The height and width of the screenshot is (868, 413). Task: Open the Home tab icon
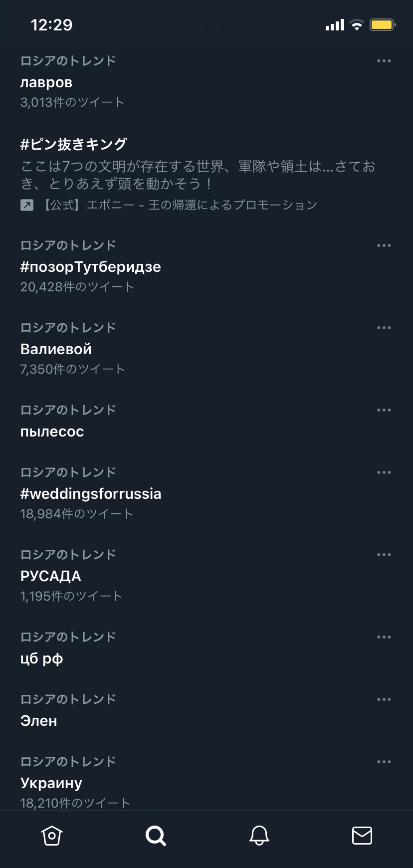(52, 836)
